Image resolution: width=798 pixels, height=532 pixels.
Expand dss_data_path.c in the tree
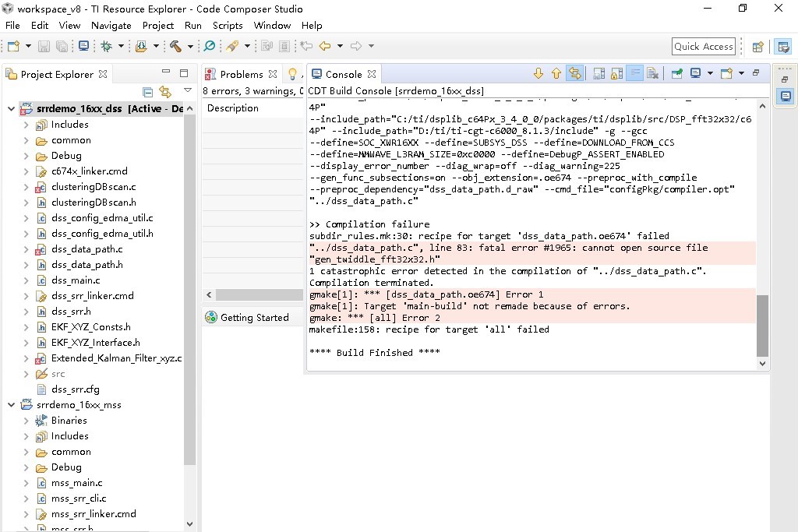click(26, 249)
